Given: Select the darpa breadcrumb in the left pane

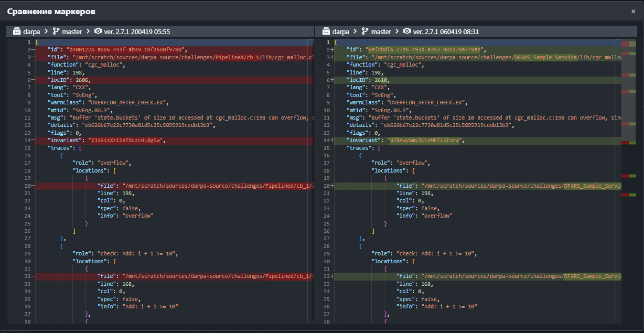Looking at the screenshot, I should 31,31.
